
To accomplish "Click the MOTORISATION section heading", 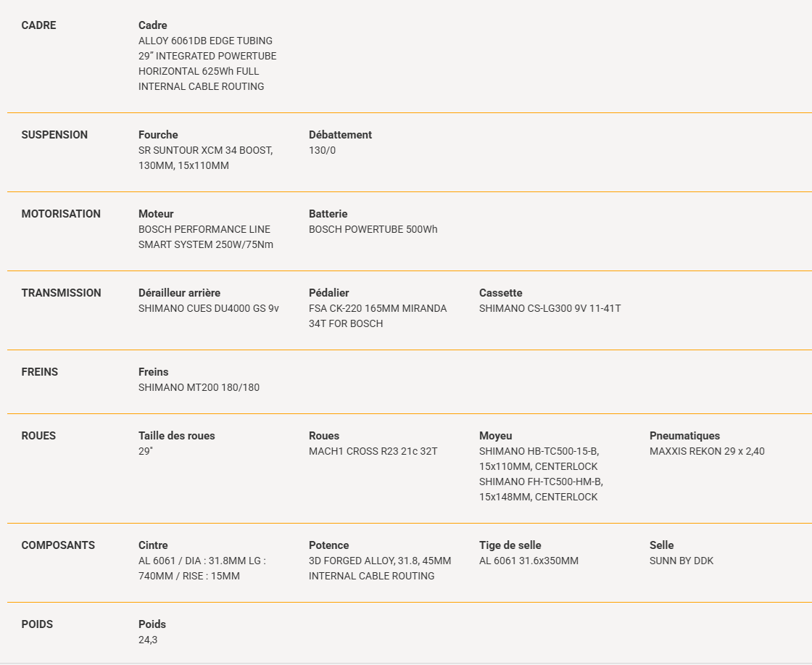I will click(61, 214).
